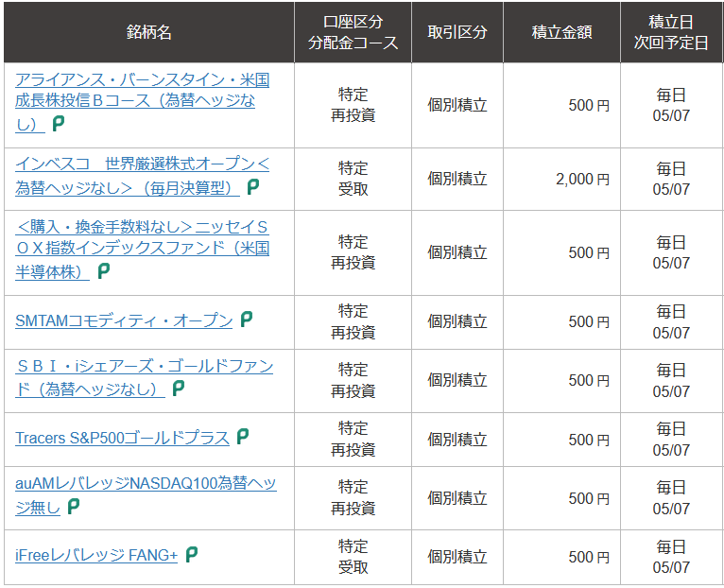Viewport: 724px width, 588px height.
Task: Click the P icon beside ニッセイSOX指数 fund
Action: pos(104,271)
